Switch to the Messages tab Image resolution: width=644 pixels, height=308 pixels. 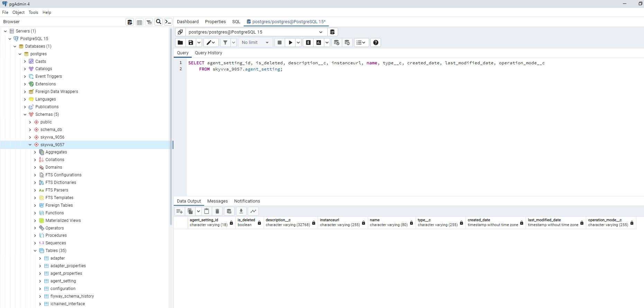click(x=217, y=201)
